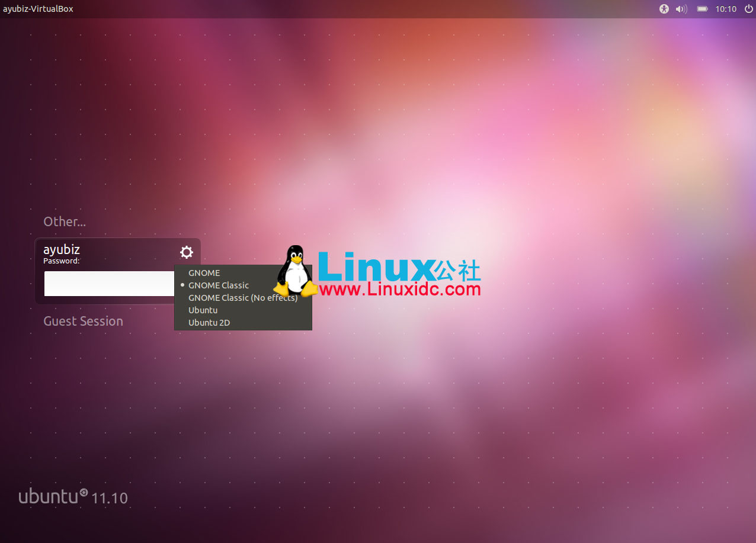This screenshot has width=756, height=543.
Task: Click the www.Linuxidc.com link
Action: (399, 291)
